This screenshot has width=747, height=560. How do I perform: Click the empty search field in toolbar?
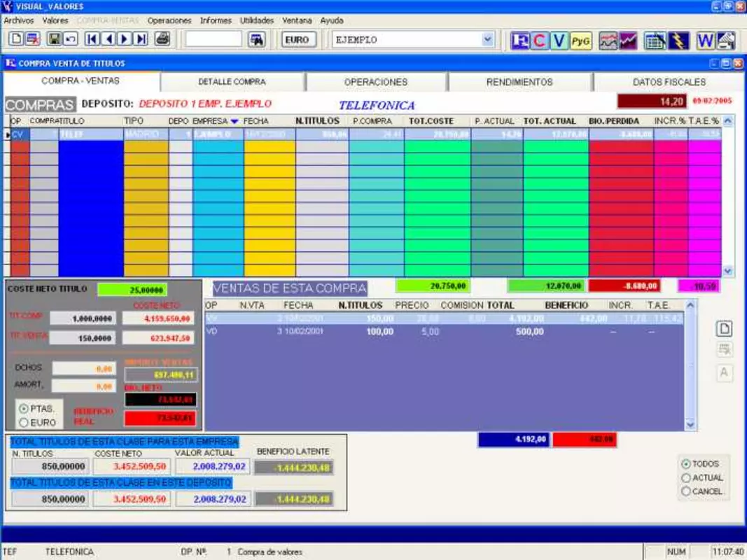[x=213, y=39]
